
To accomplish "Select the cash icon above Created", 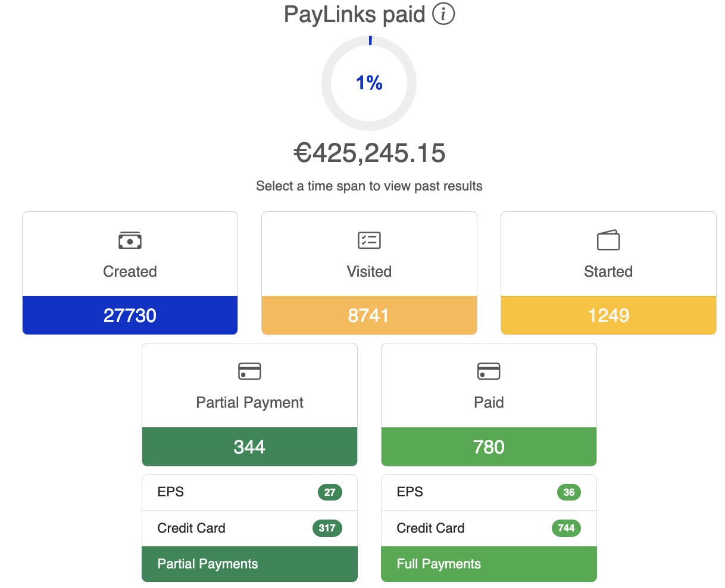I will tap(130, 240).
